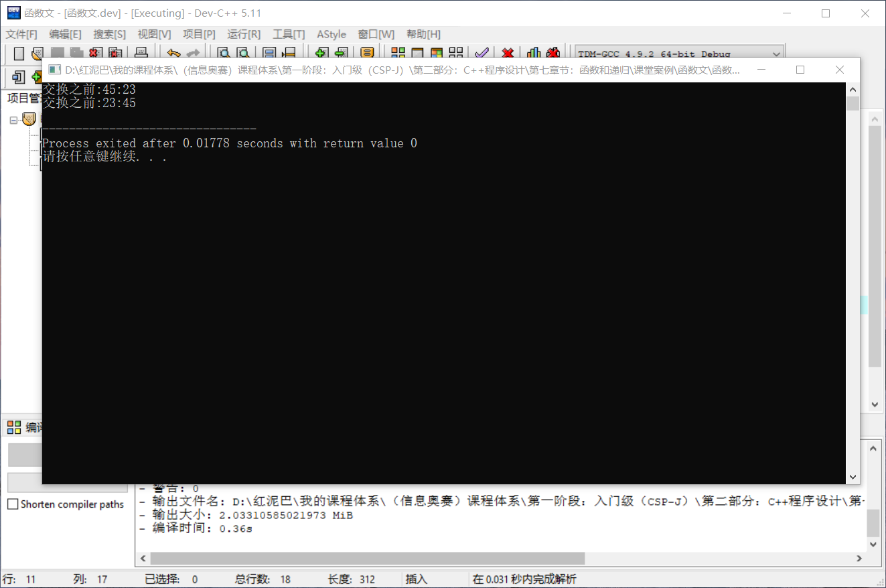This screenshot has width=886, height=588.
Task: Click the Debug checkmark icon
Action: (x=482, y=53)
